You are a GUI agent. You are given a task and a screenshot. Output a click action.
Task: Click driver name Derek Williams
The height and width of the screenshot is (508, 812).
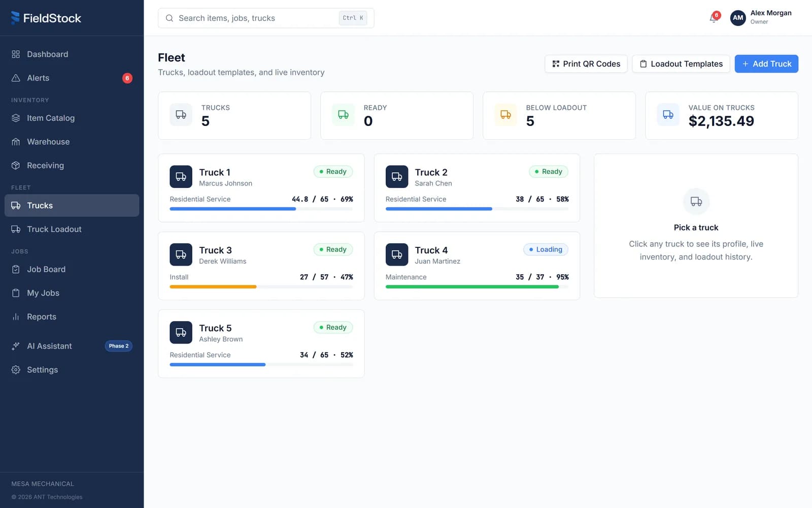click(223, 261)
